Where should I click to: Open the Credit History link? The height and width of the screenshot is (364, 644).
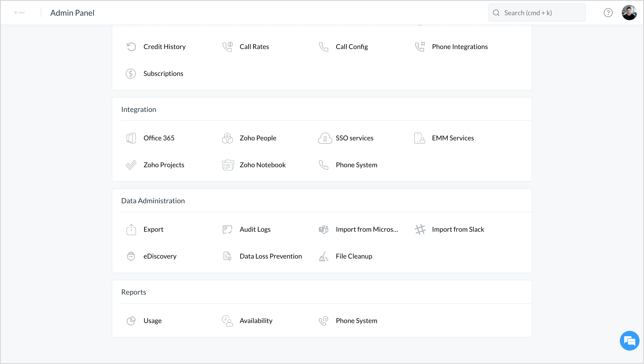165,47
